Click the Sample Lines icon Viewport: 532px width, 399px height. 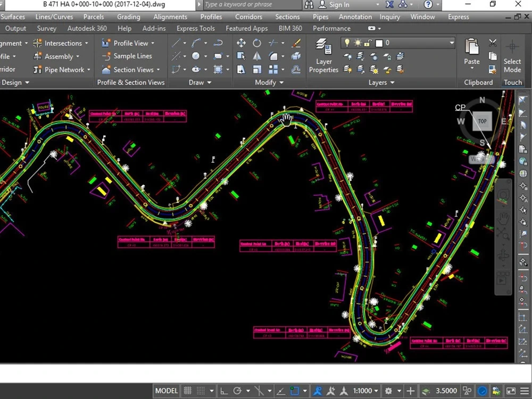coord(106,56)
